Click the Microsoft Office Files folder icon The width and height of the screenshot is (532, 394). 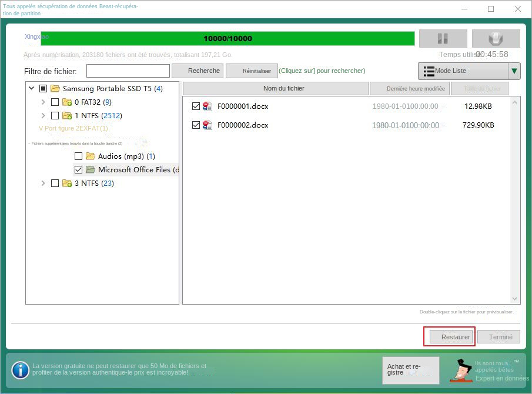tap(90, 169)
